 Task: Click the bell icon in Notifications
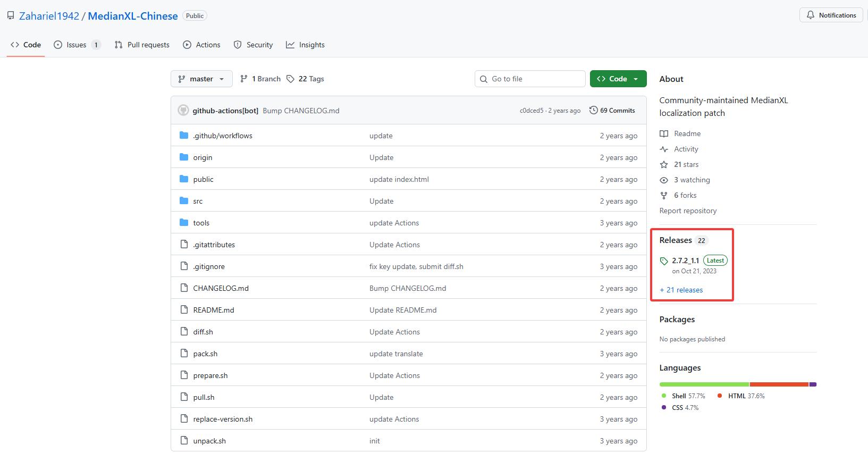810,15
